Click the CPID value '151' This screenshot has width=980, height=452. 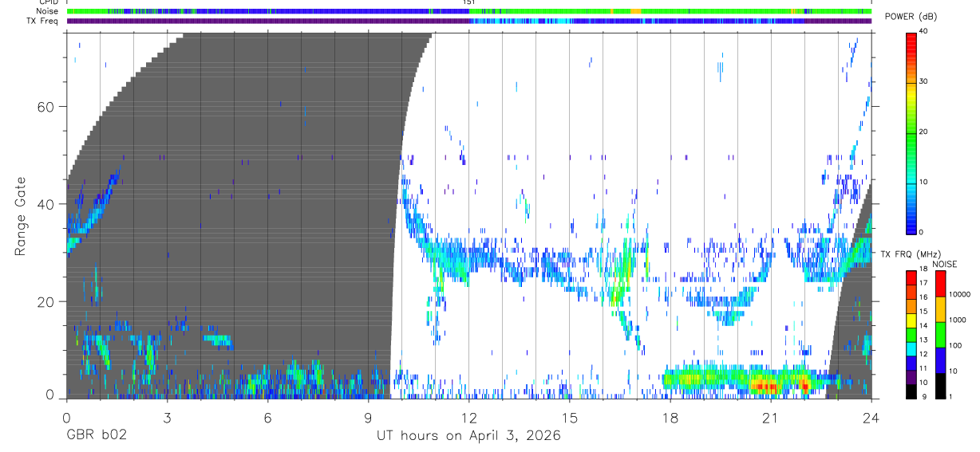click(468, 2)
